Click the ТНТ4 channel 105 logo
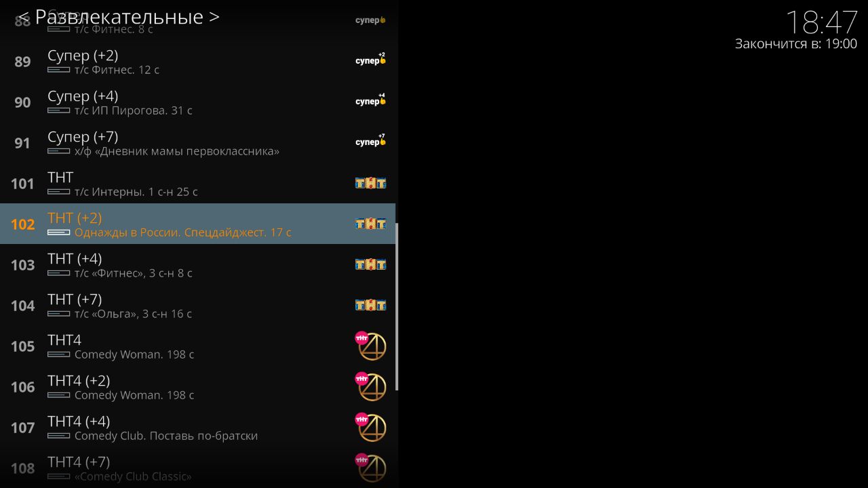The height and width of the screenshot is (488, 868). [370, 346]
